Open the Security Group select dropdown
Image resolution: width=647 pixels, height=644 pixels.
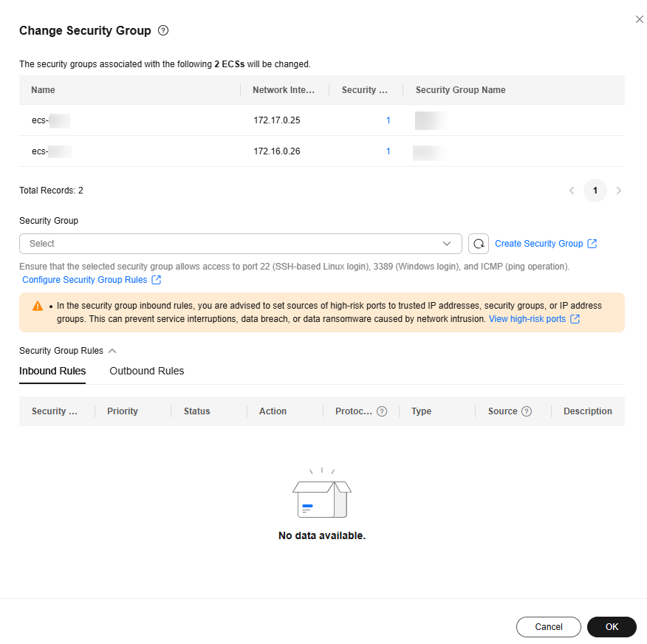(x=241, y=244)
